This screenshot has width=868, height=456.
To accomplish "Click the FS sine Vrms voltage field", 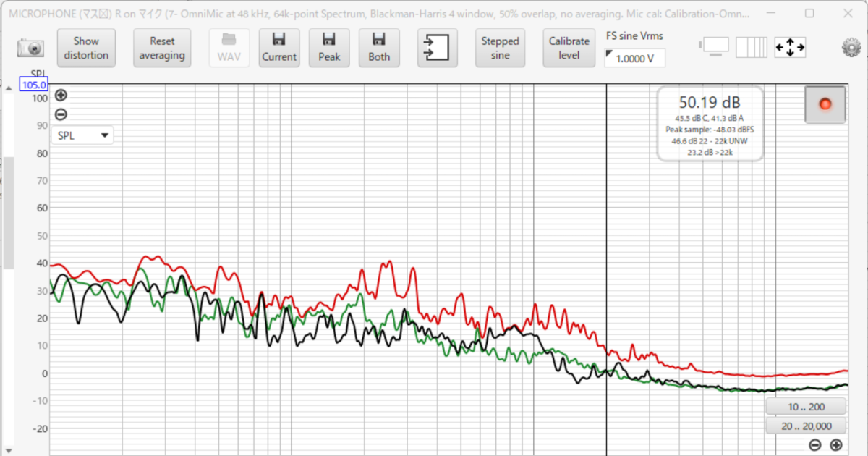I will pyautogui.click(x=635, y=59).
